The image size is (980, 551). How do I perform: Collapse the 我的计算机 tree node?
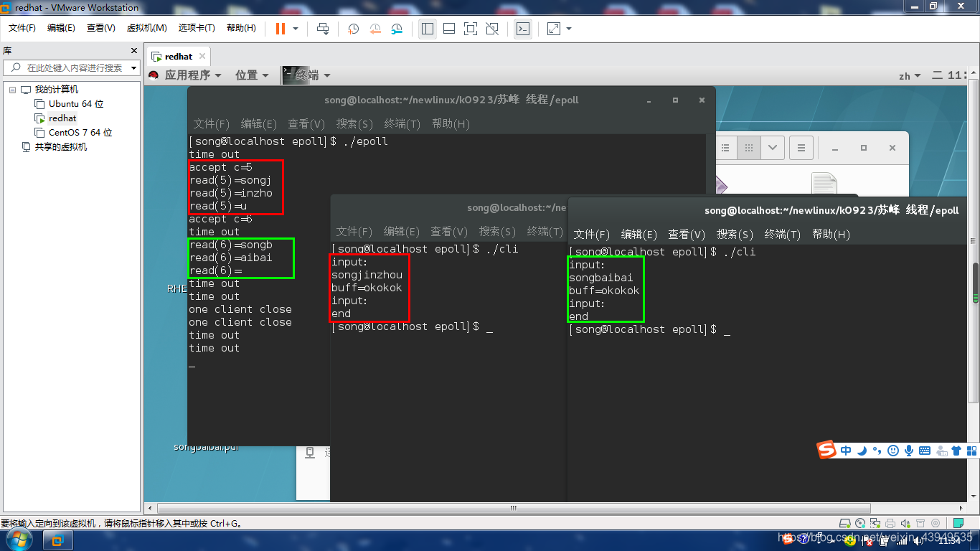(12, 90)
